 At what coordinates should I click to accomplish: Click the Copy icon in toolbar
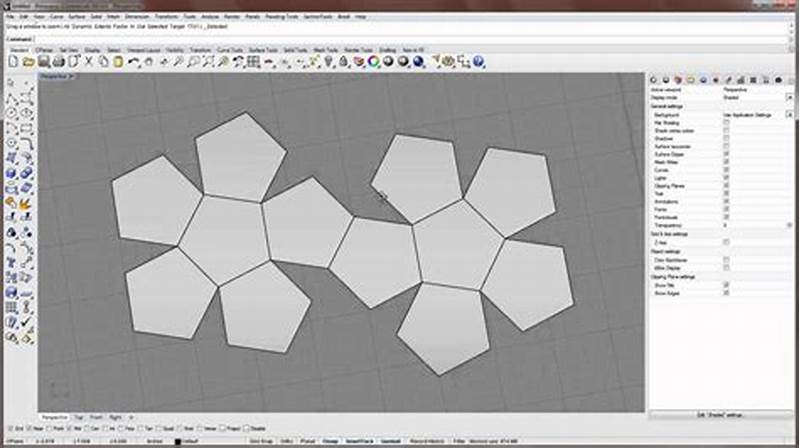coord(104,62)
